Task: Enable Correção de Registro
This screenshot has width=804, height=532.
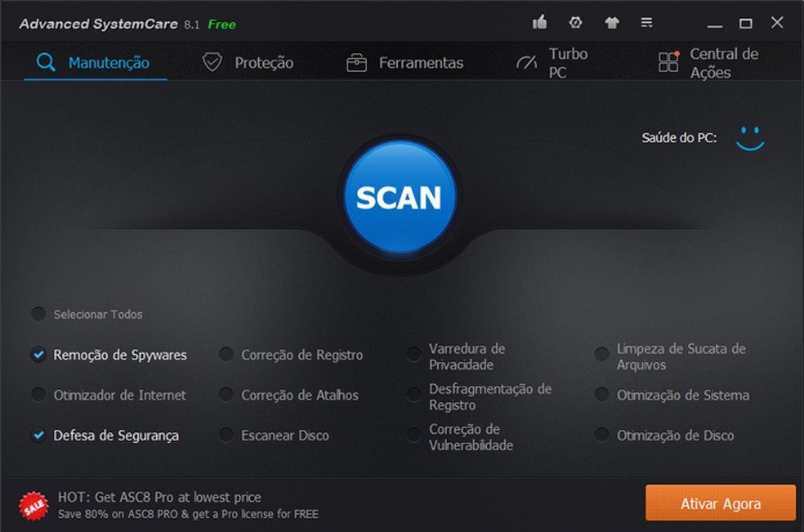Action: coord(226,355)
